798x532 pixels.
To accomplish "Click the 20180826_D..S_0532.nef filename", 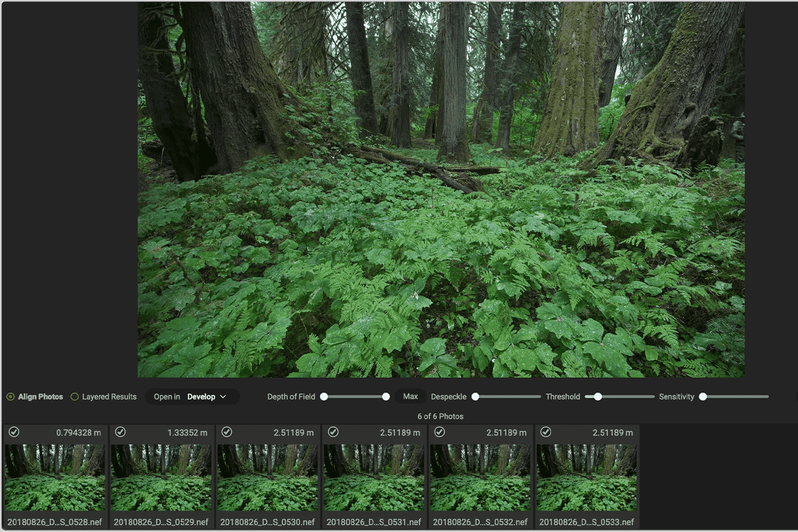I will (x=480, y=522).
